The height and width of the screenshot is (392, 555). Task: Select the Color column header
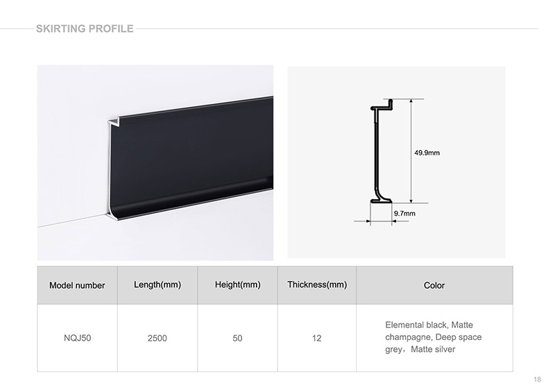[x=434, y=285]
